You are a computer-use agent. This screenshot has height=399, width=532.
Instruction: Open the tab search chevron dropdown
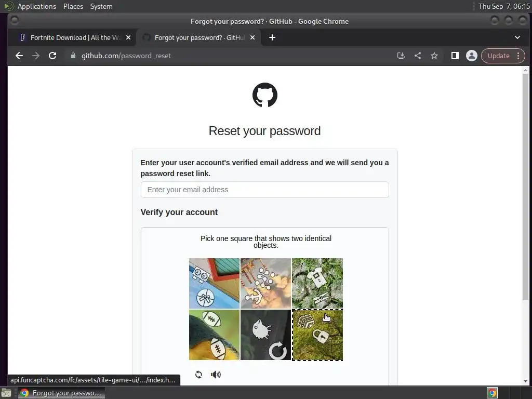(517, 37)
